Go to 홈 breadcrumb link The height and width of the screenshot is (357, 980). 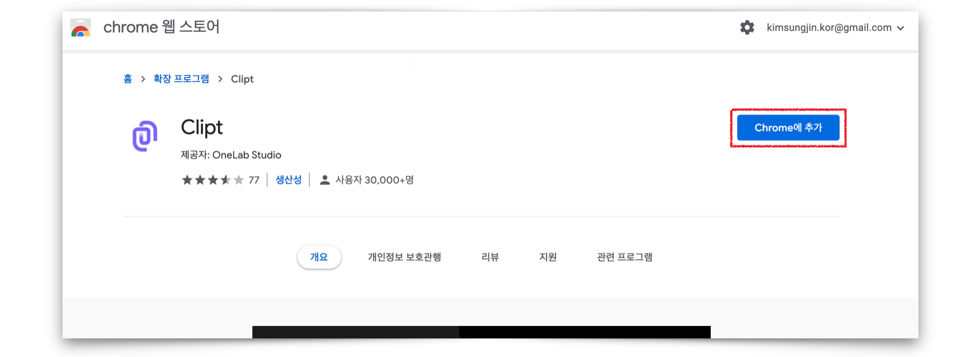point(128,79)
